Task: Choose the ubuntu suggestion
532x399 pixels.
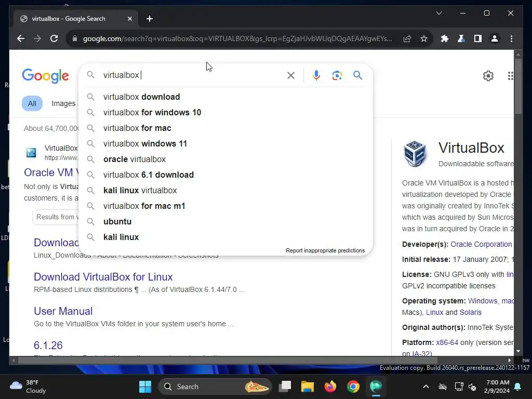Action: (225, 221)
